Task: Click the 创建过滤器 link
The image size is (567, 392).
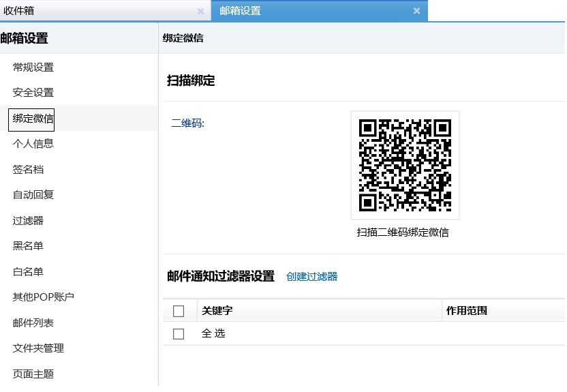Action: pyautogui.click(x=311, y=277)
